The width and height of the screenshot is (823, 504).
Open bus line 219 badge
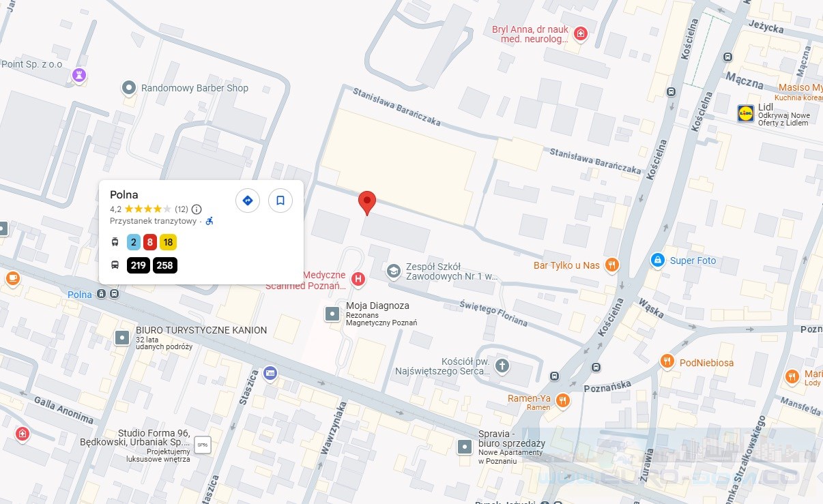point(139,265)
